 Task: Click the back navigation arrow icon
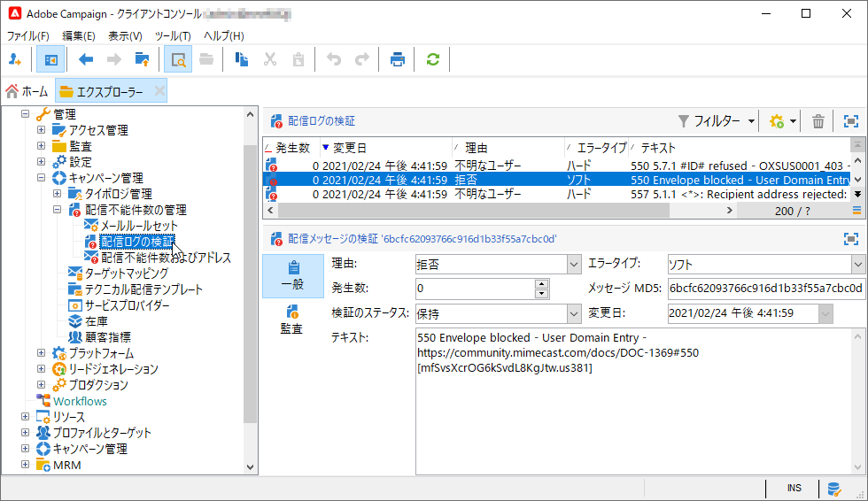(x=86, y=59)
